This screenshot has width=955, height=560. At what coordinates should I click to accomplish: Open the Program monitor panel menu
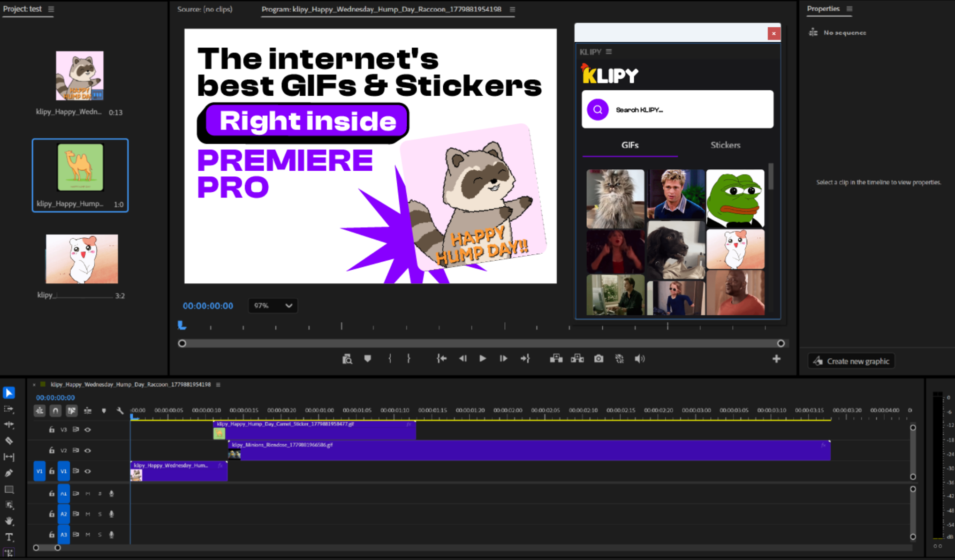point(512,9)
